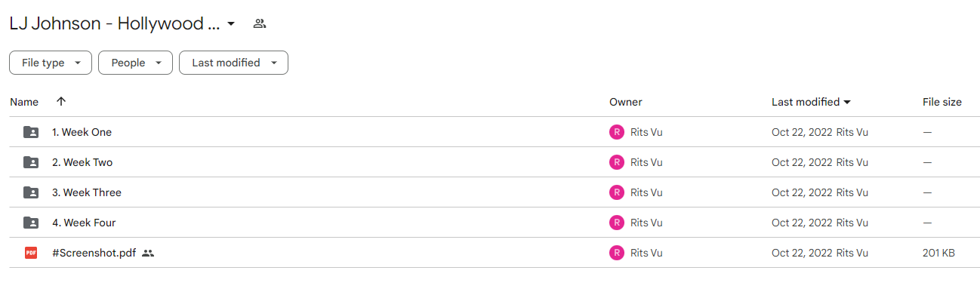Click the shared people icon beside folder title
The height and width of the screenshot is (292, 980).
point(260,23)
